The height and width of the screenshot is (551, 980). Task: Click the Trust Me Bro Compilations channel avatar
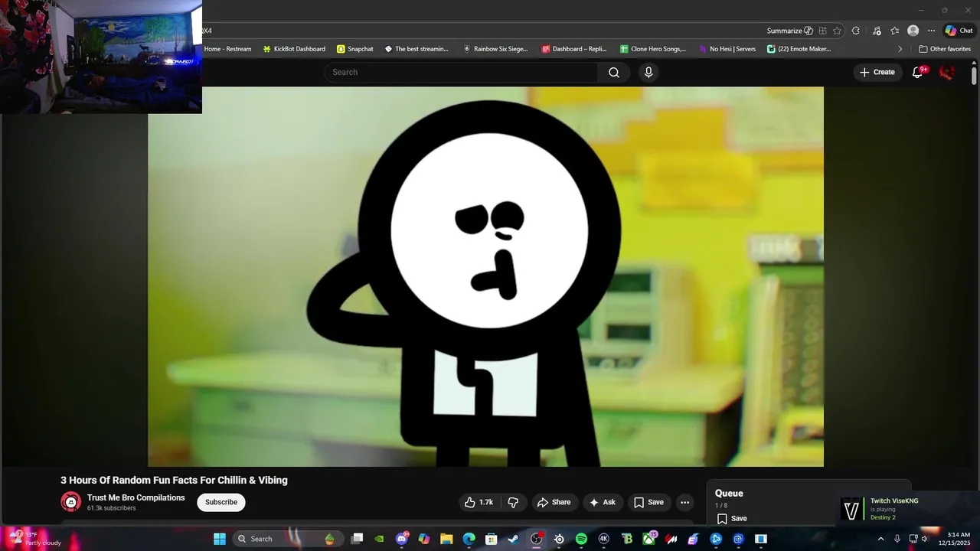70,502
